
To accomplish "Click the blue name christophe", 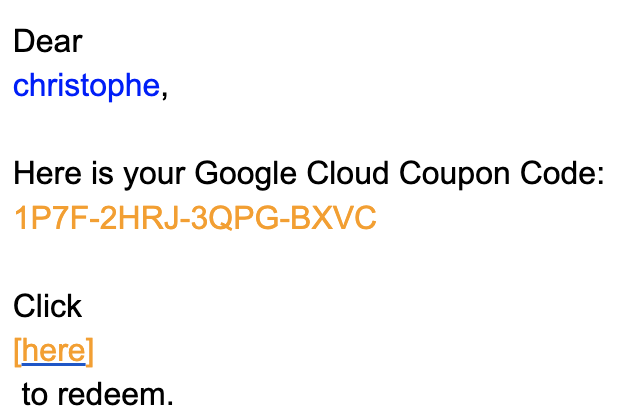I will 86,86.
